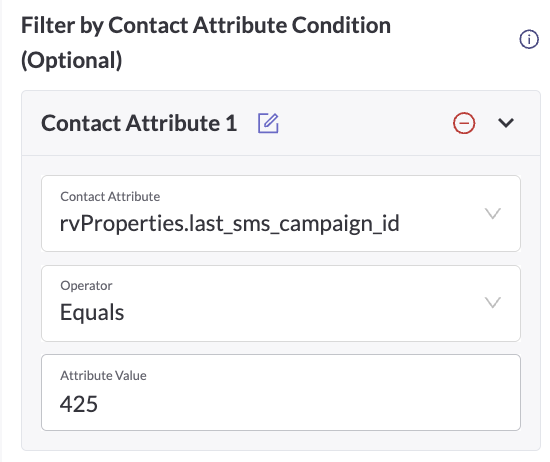Viewport: 550px width, 462px height.
Task: Focus the Attribute Value input field
Action: click(x=281, y=392)
